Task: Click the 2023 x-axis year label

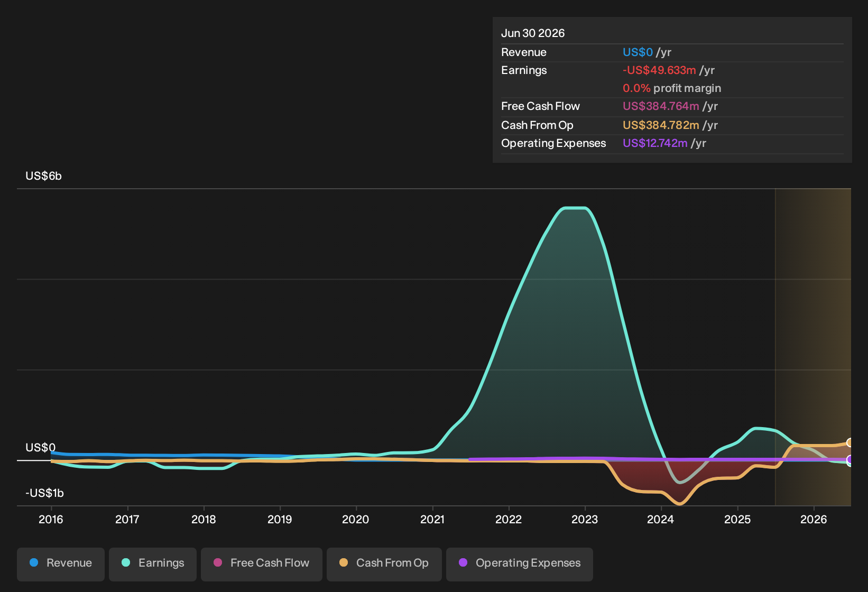Action: [585, 520]
